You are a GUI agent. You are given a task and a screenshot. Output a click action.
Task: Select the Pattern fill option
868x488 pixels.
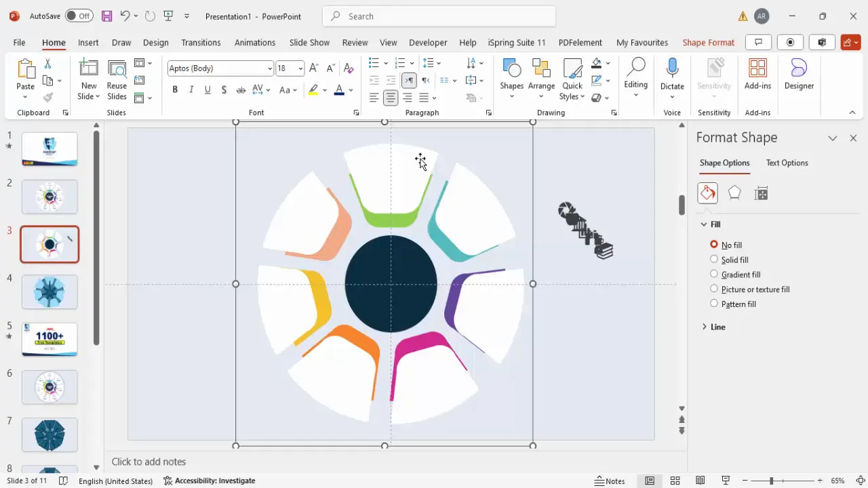click(733, 304)
